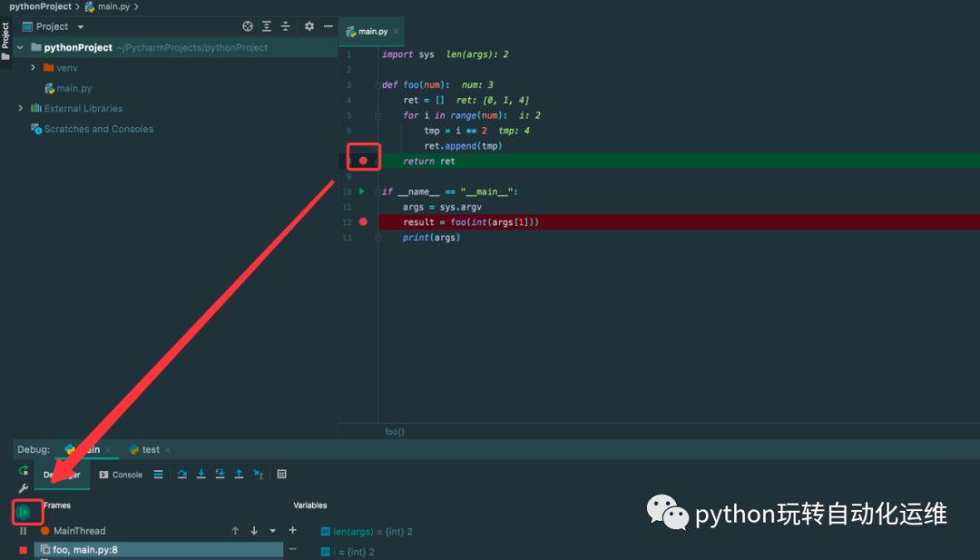The image size is (980, 560).
Task: Open Project panel gear settings
Action: 309,26
